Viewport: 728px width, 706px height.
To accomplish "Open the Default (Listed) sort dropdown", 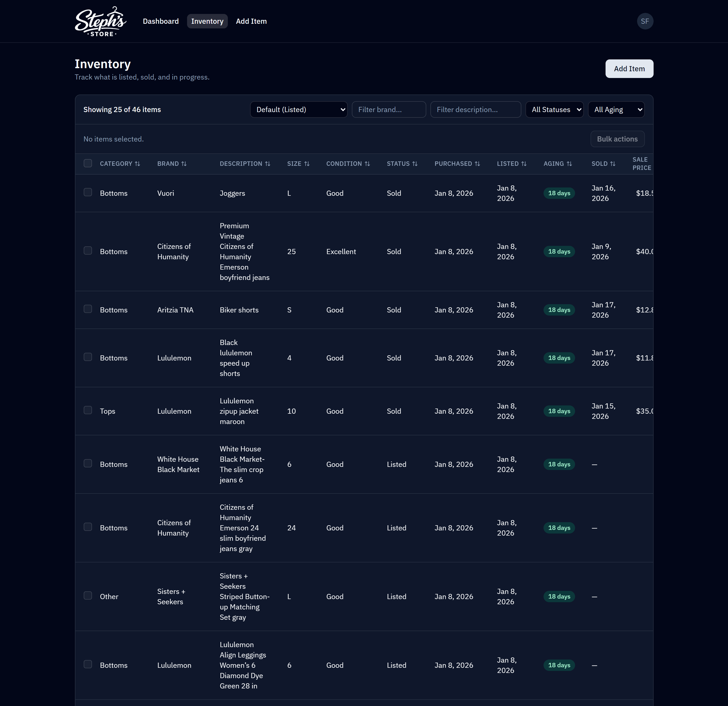I will (299, 109).
